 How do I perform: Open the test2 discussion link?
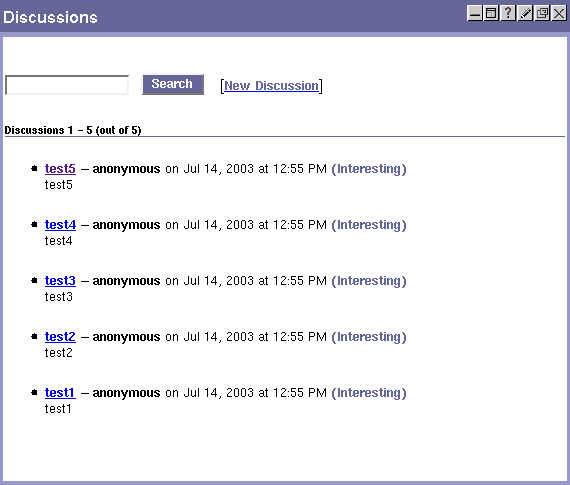coord(60,337)
